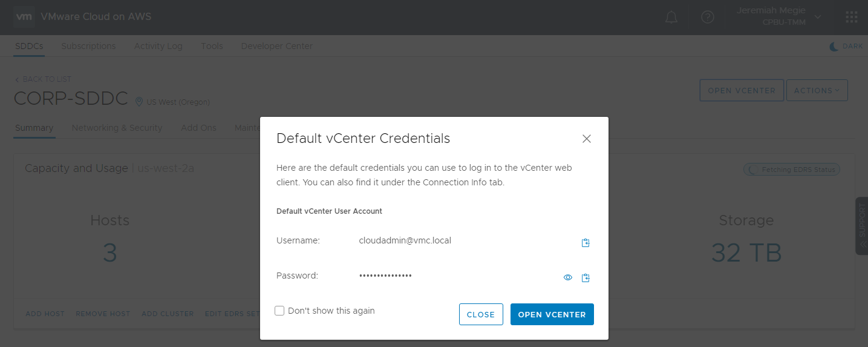Open the apps grid switcher

tap(852, 17)
